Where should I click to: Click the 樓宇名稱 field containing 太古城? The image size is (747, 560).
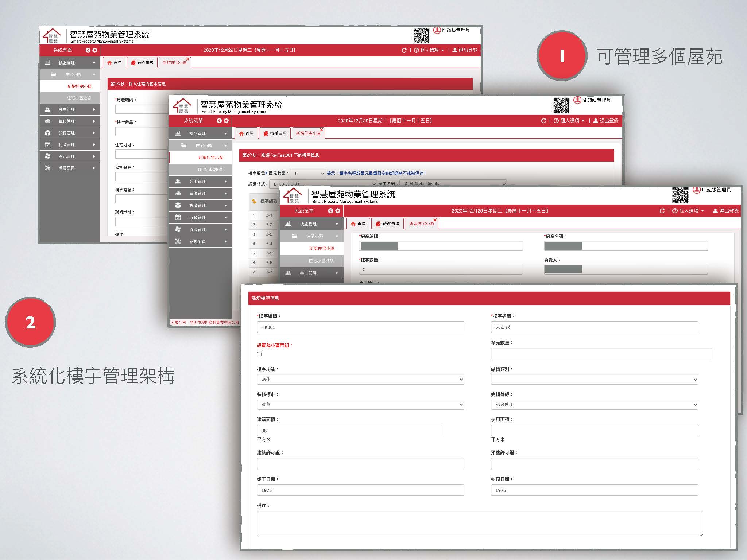point(595,327)
